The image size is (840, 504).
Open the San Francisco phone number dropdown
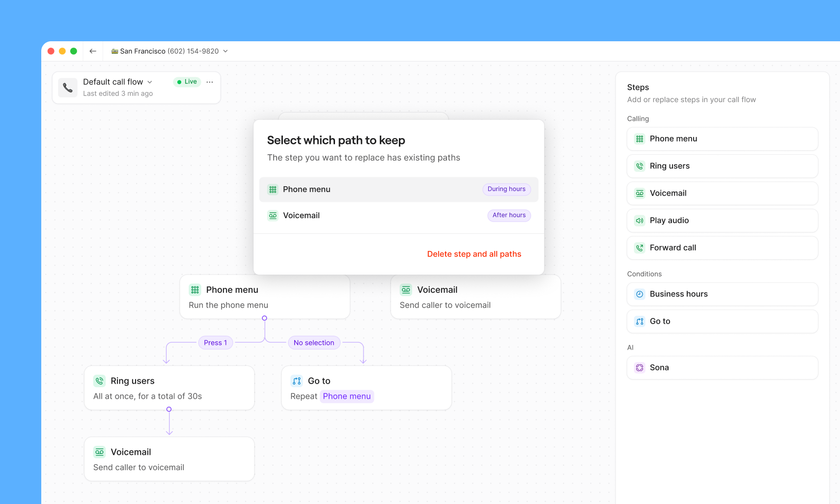[169, 51]
